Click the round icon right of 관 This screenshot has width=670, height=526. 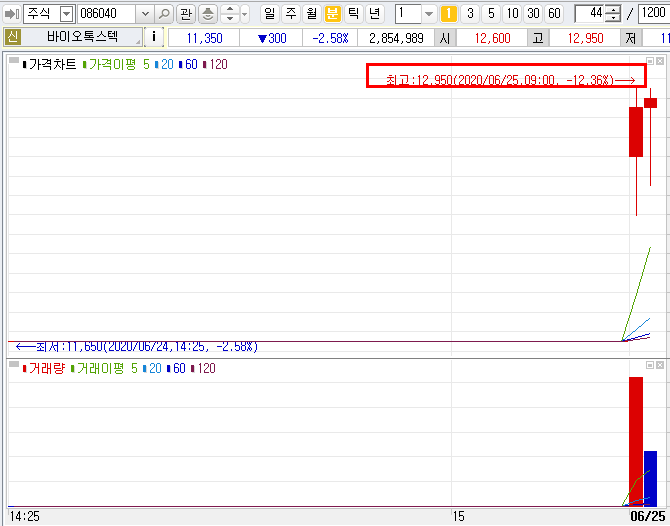[208, 14]
